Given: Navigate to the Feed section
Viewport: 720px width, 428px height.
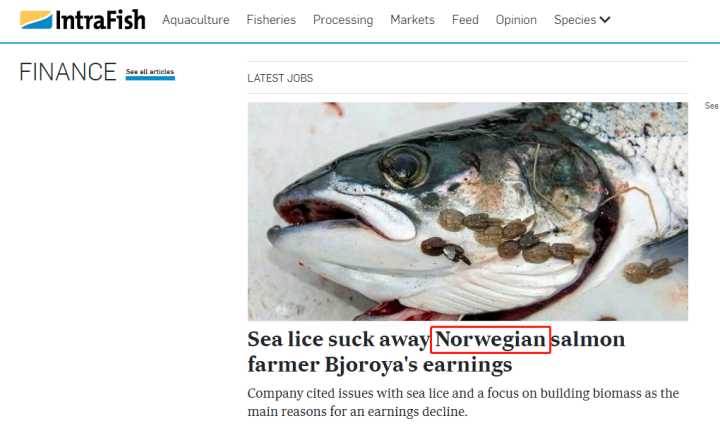Looking at the screenshot, I should [x=465, y=20].
